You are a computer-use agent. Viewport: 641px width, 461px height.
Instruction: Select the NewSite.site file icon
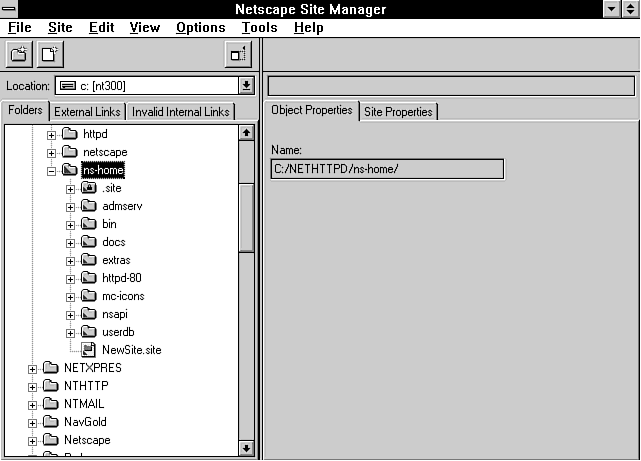tap(87, 350)
